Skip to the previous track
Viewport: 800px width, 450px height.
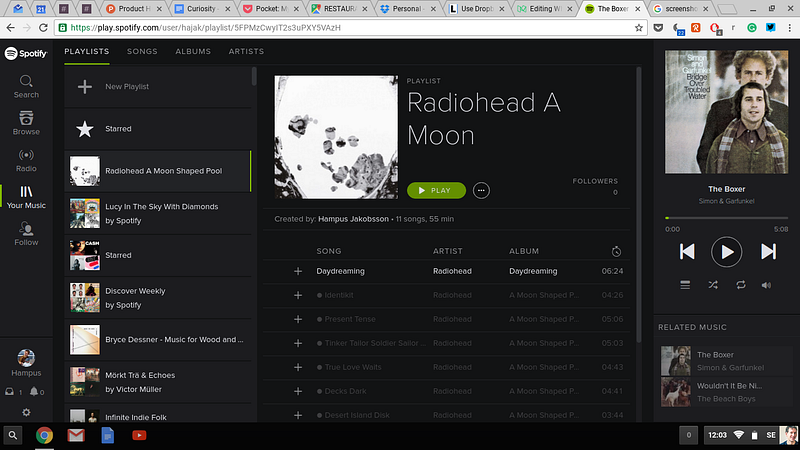coord(687,252)
